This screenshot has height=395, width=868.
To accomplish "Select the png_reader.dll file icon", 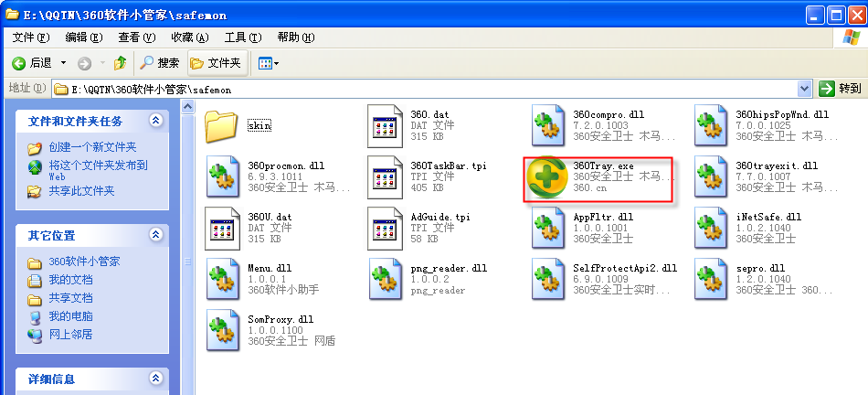I will (386, 279).
